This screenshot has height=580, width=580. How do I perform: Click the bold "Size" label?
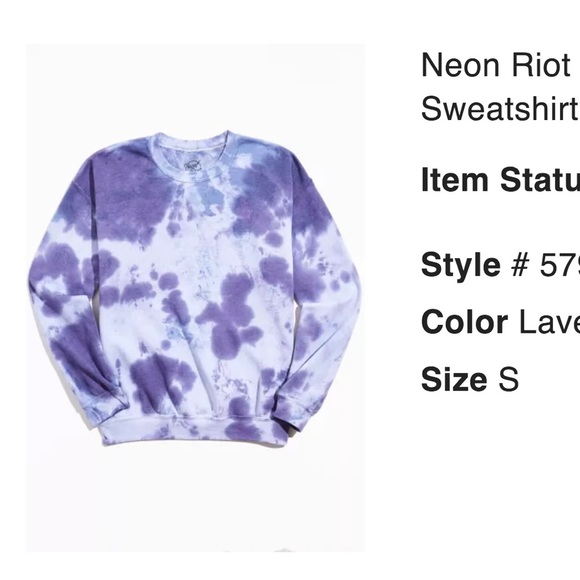[454, 379]
